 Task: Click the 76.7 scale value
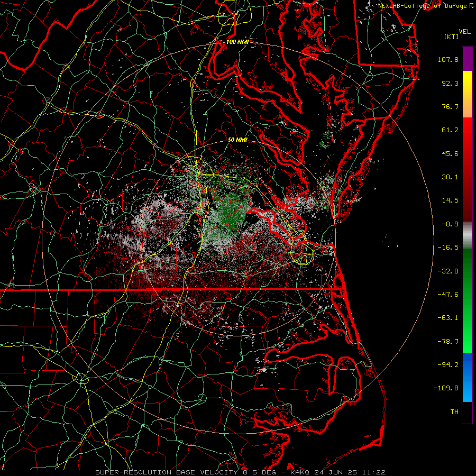450,106
